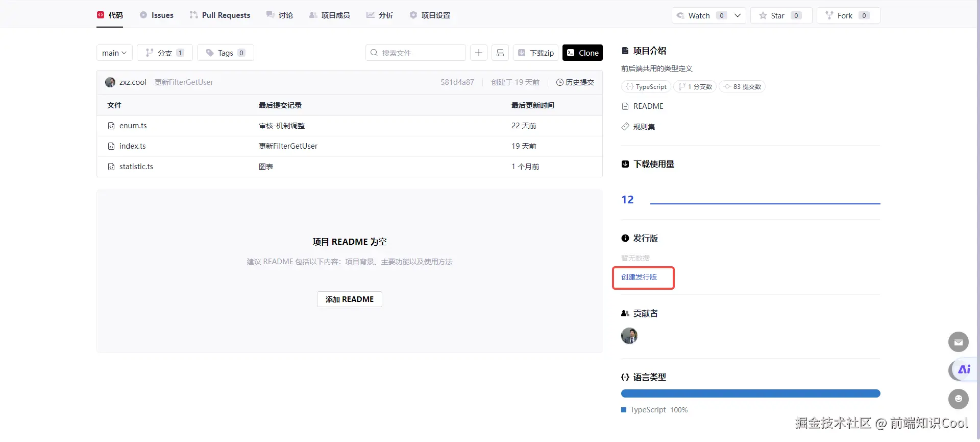Click statistic.ts file icon
Viewport: 980px width, 442px height.
pos(111,167)
